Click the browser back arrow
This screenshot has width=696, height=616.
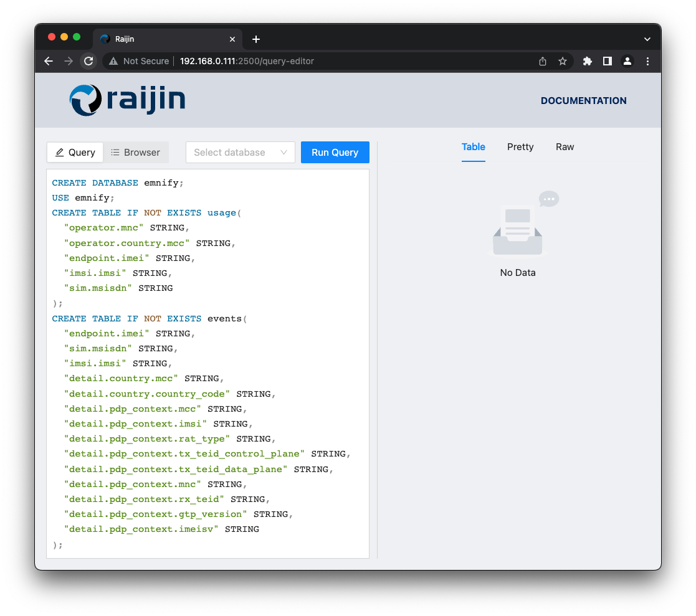tap(48, 61)
